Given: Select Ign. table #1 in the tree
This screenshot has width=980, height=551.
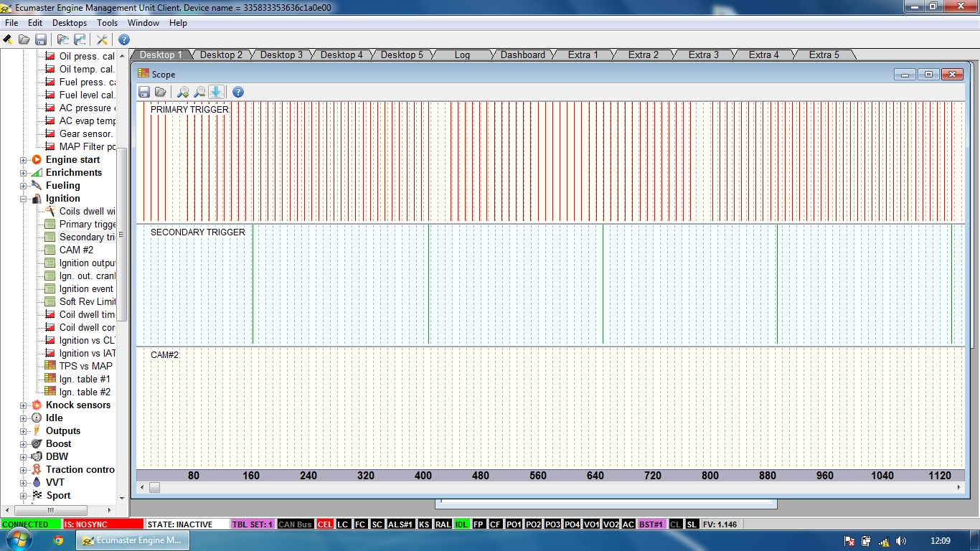Looking at the screenshot, I should tap(84, 379).
